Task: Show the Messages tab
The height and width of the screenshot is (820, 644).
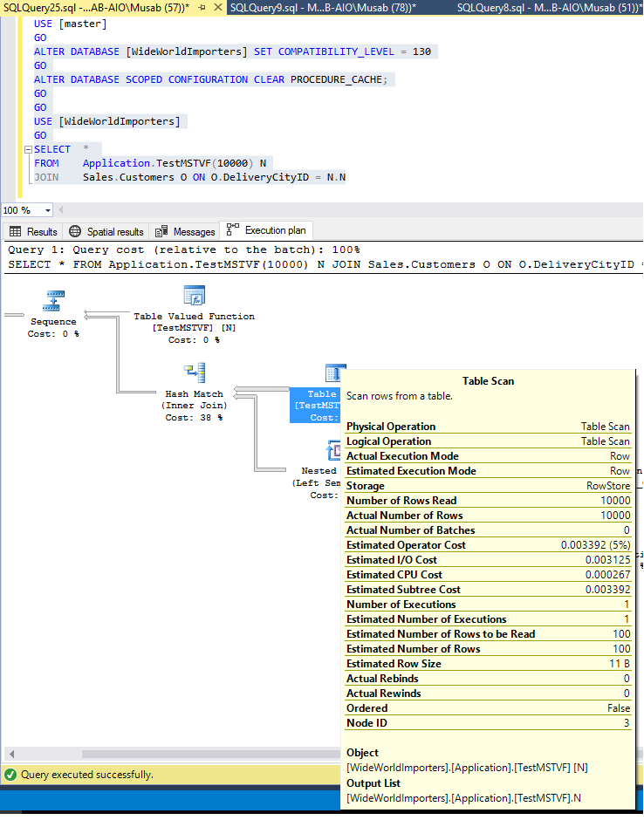Action: [186, 231]
